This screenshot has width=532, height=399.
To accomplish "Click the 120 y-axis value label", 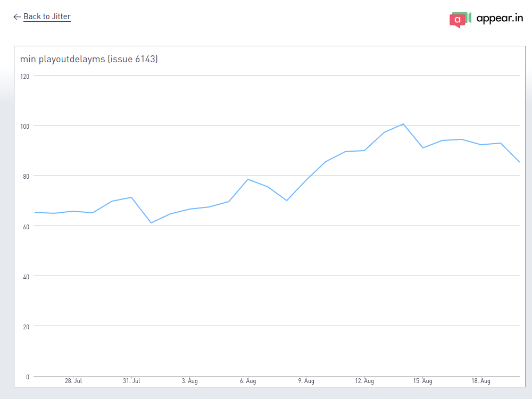I will [x=24, y=76].
